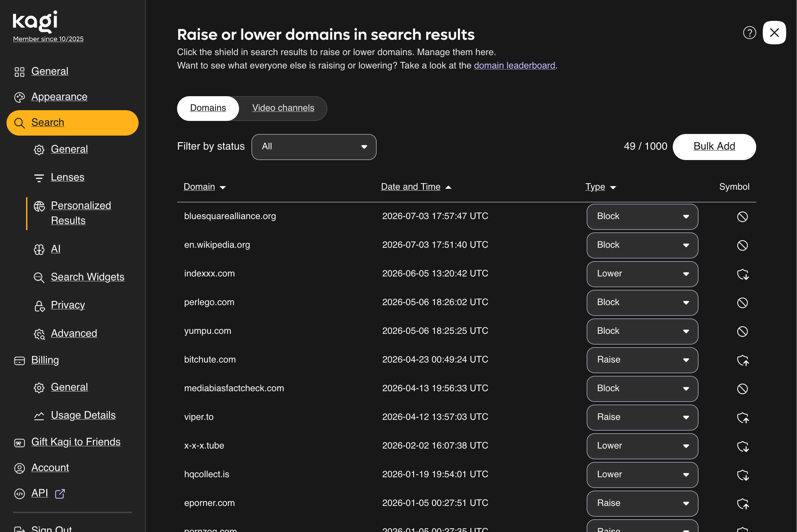Expand the type dropdown for yumpu.com
The width and height of the screenshot is (797, 532).
642,332
